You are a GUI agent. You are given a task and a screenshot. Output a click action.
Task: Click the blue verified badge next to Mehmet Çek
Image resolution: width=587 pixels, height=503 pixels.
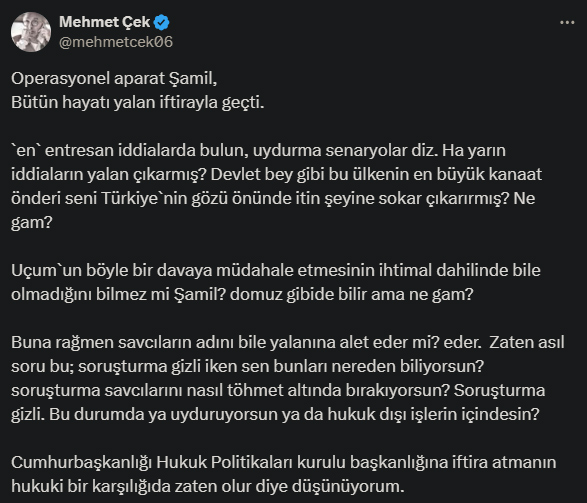(x=162, y=22)
